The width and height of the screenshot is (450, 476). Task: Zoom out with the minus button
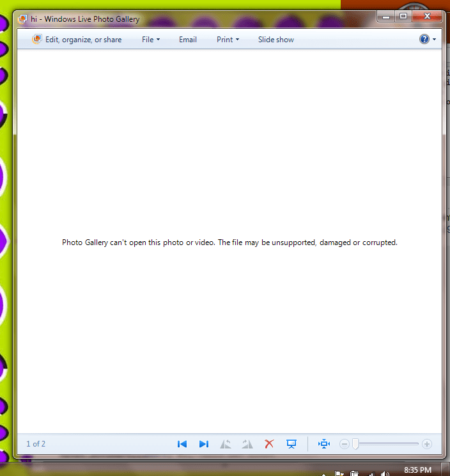coord(344,444)
